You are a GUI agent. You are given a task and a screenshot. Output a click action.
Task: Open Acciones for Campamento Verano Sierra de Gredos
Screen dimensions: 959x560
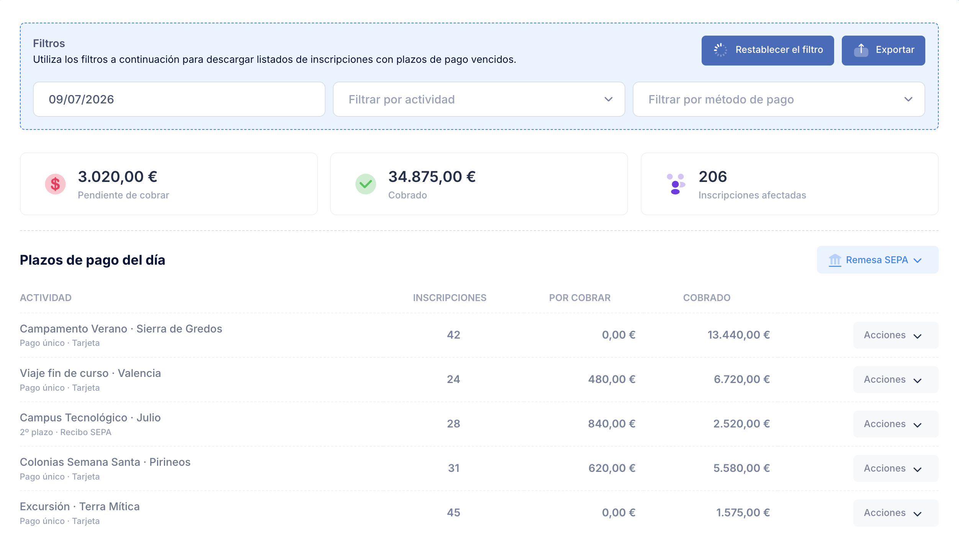(x=895, y=335)
